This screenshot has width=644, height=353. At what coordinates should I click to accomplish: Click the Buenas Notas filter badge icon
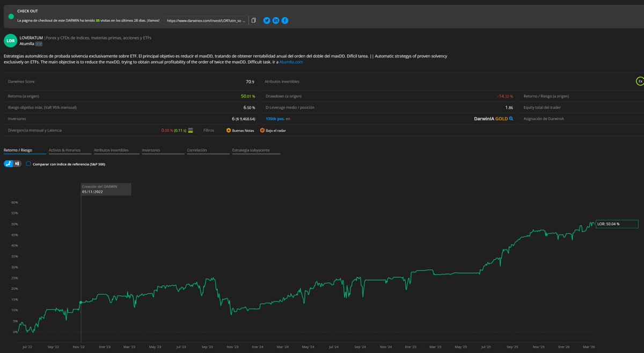pyautogui.click(x=229, y=130)
